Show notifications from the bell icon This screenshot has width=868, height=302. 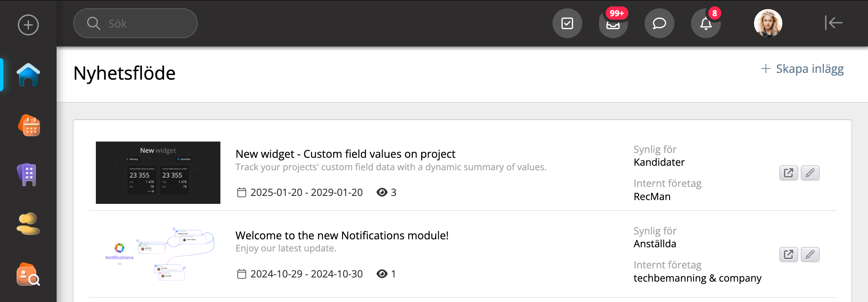pos(706,23)
